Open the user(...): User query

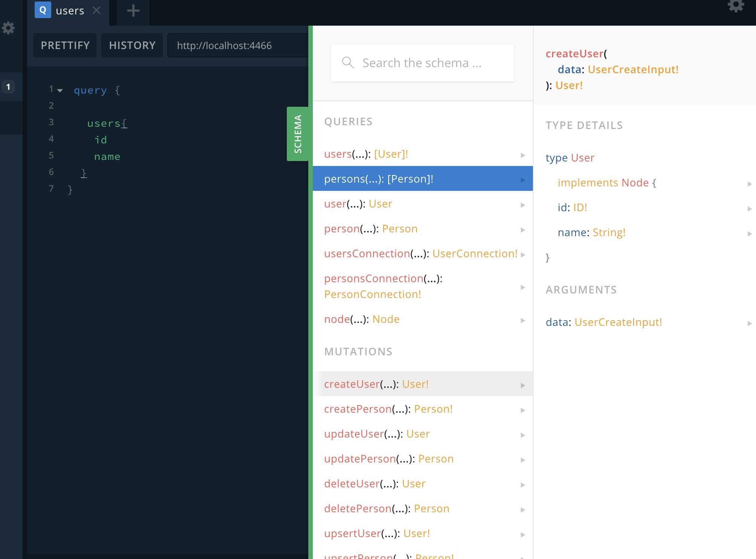[x=423, y=204]
